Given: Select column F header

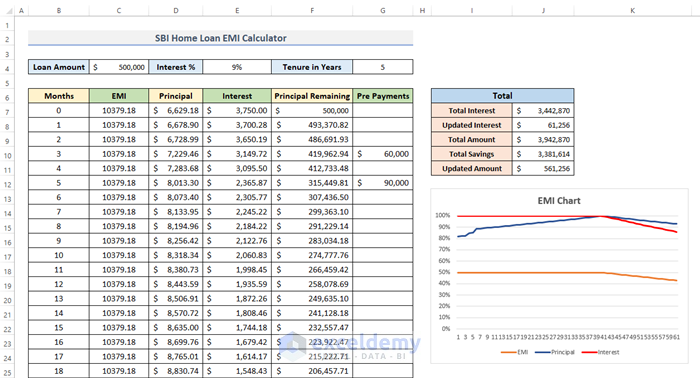Looking at the screenshot, I should click(x=312, y=10).
